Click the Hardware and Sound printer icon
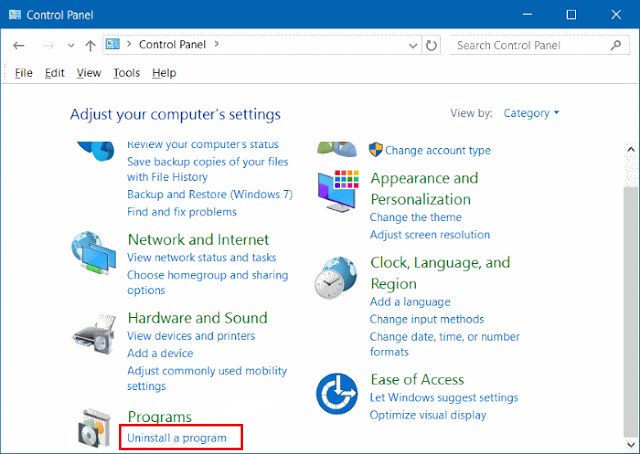This screenshot has height=454, width=640. (x=94, y=334)
